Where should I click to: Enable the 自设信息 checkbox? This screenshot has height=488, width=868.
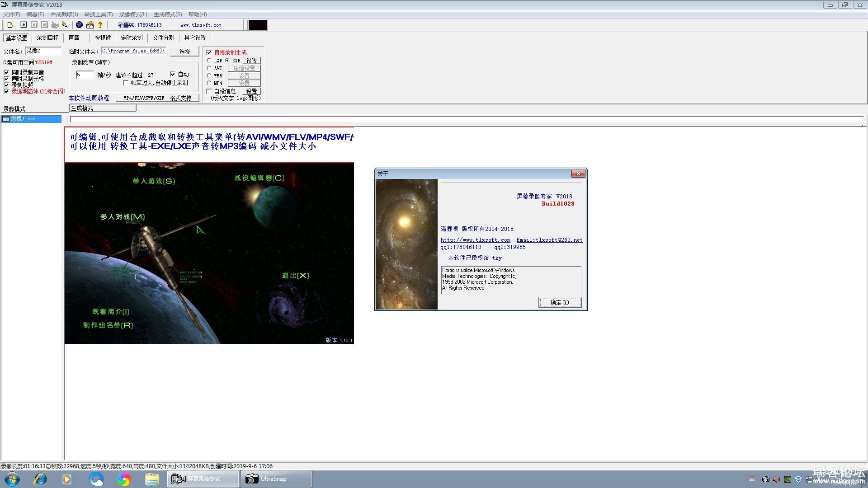tap(209, 91)
